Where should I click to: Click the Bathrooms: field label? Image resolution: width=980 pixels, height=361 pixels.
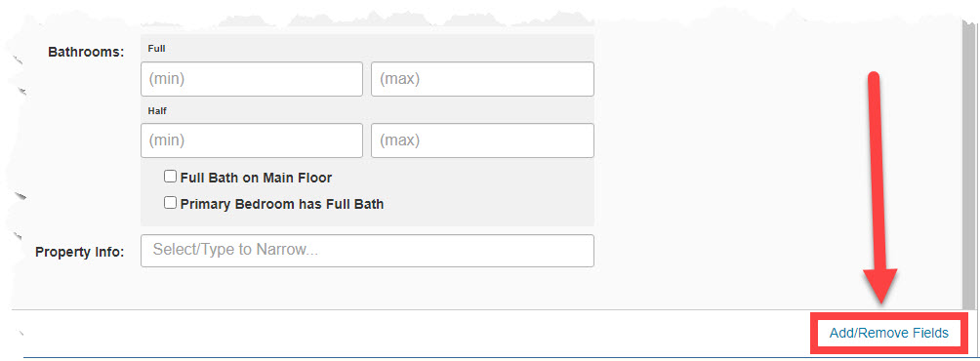(x=86, y=52)
